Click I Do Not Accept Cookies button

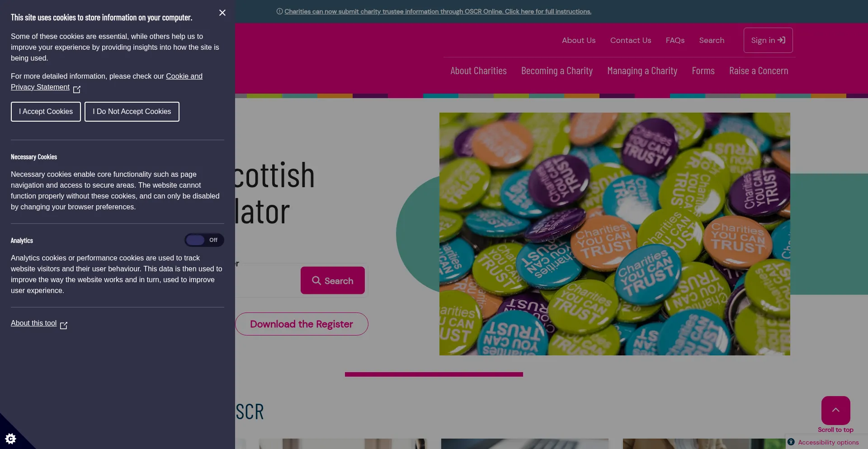pyautogui.click(x=132, y=112)
